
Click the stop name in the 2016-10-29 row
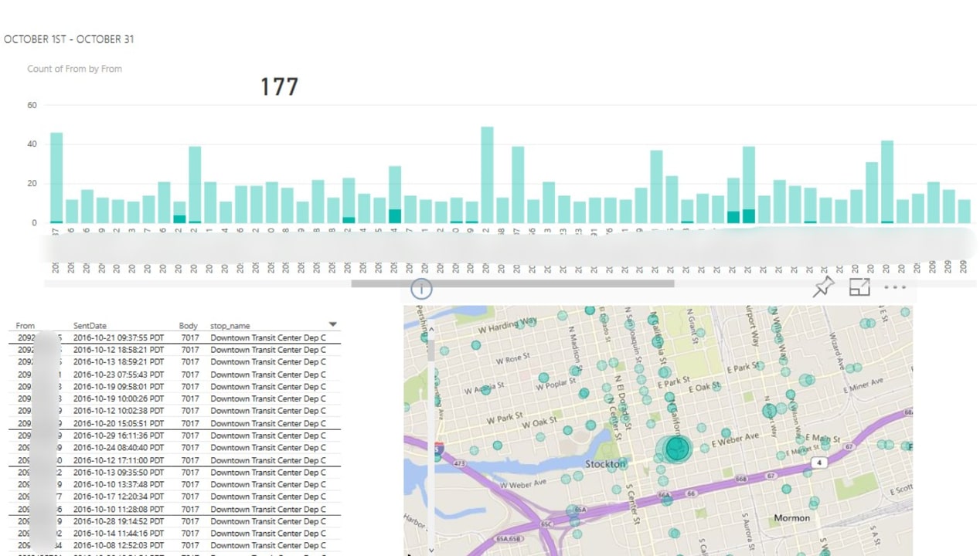point(268,436)
